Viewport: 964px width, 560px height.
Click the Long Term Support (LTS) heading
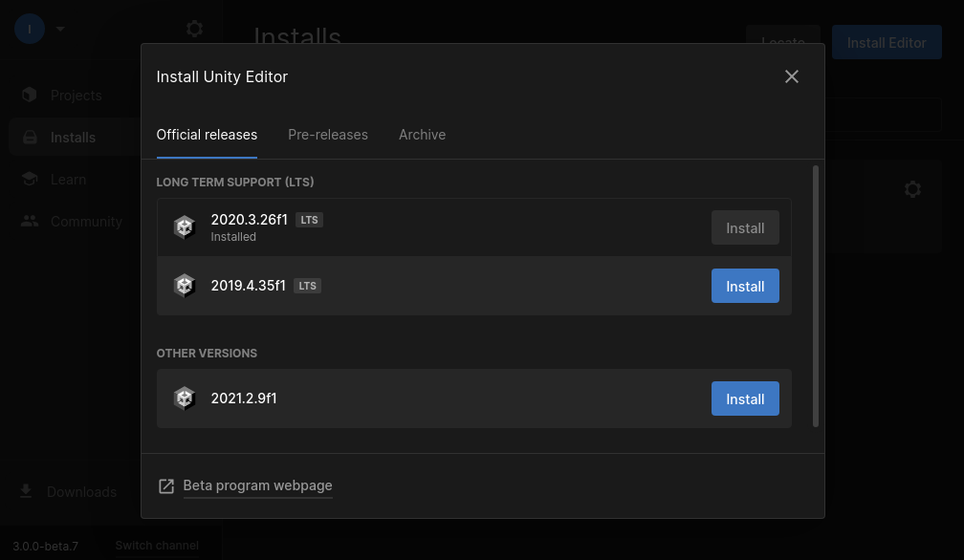click(x=235, y=183)
